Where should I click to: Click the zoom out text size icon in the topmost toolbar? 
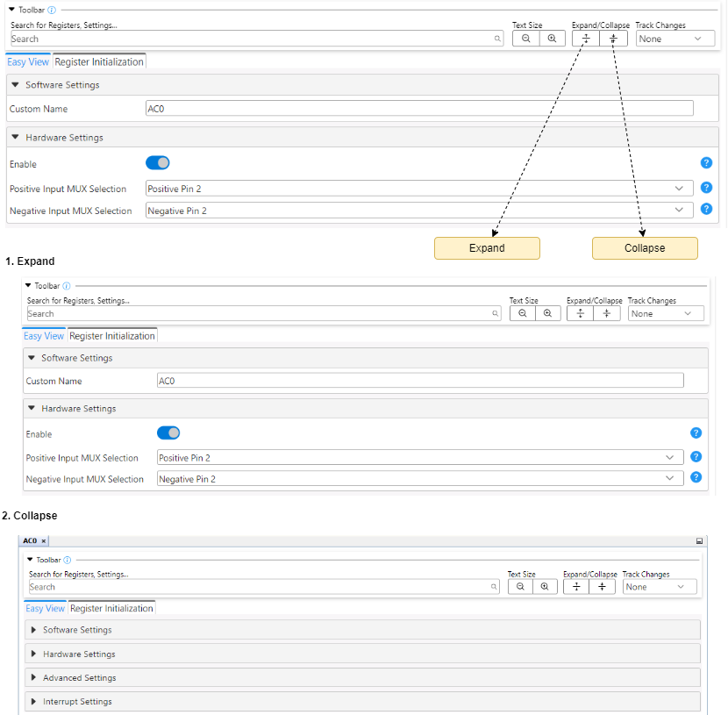tap(525, 39)
